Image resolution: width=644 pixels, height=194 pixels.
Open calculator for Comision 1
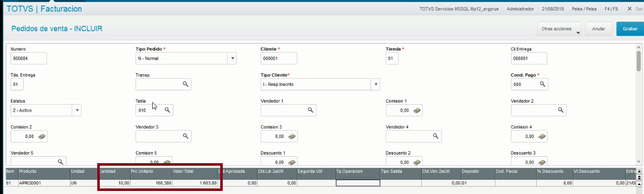point(417,110)
